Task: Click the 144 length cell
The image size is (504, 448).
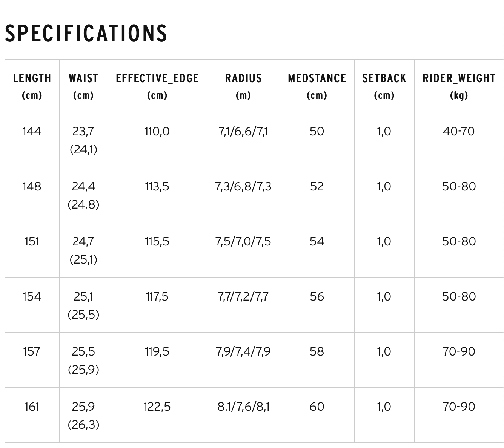Action: (x=32, y=132)
